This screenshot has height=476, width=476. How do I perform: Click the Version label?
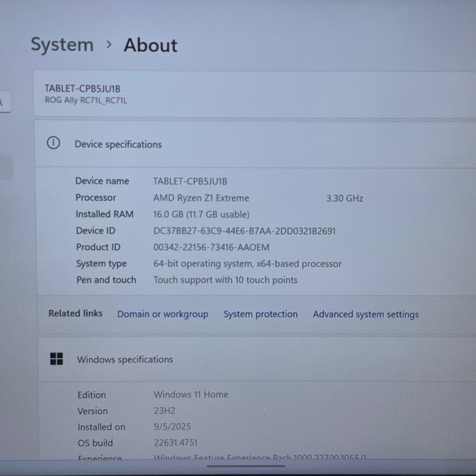(93, 411)
